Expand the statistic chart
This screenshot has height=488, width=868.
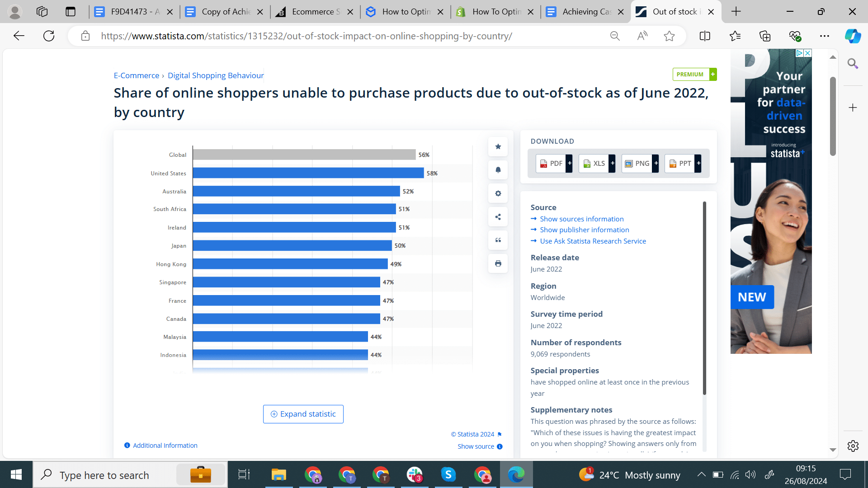pos(303,414)
